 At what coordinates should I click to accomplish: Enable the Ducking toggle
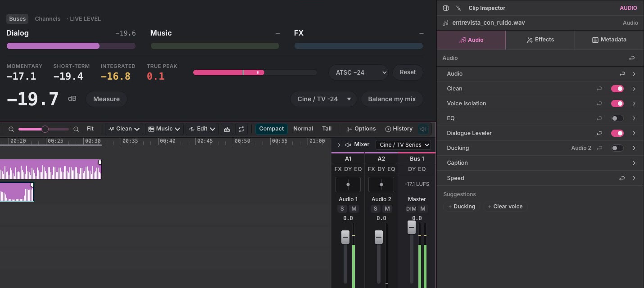tap(617, 148)
